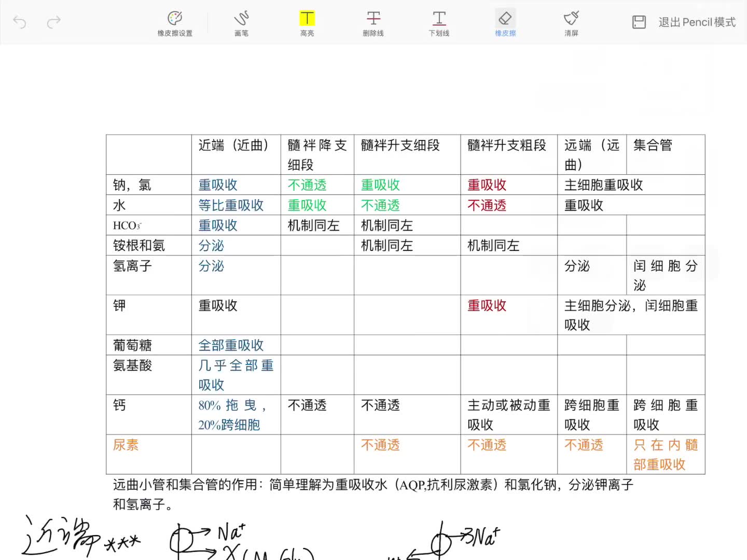Click the save icon beside 退出Pencil模式
Viewport: 747px width, 560px height.
click(x=639, y=22)
